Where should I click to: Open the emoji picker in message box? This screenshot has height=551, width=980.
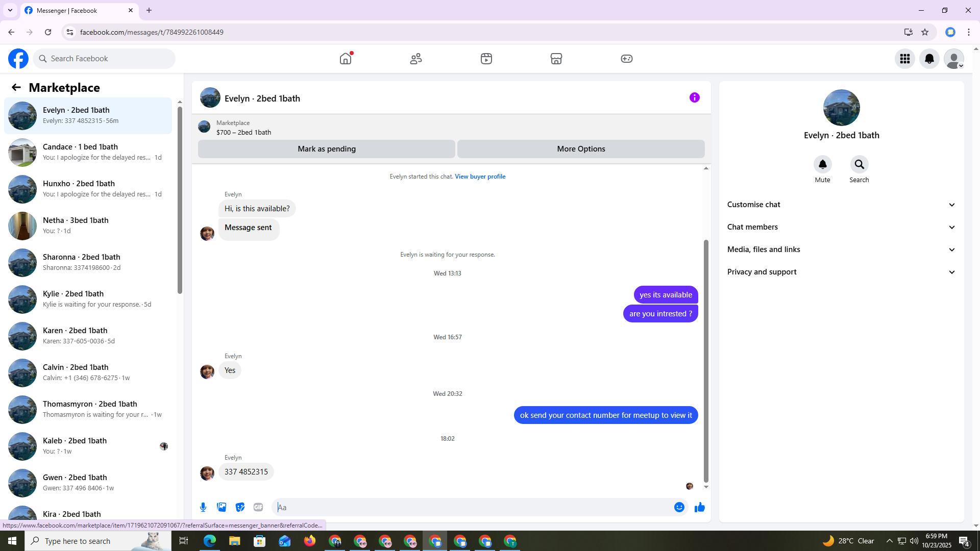click(x=679, y=507)
